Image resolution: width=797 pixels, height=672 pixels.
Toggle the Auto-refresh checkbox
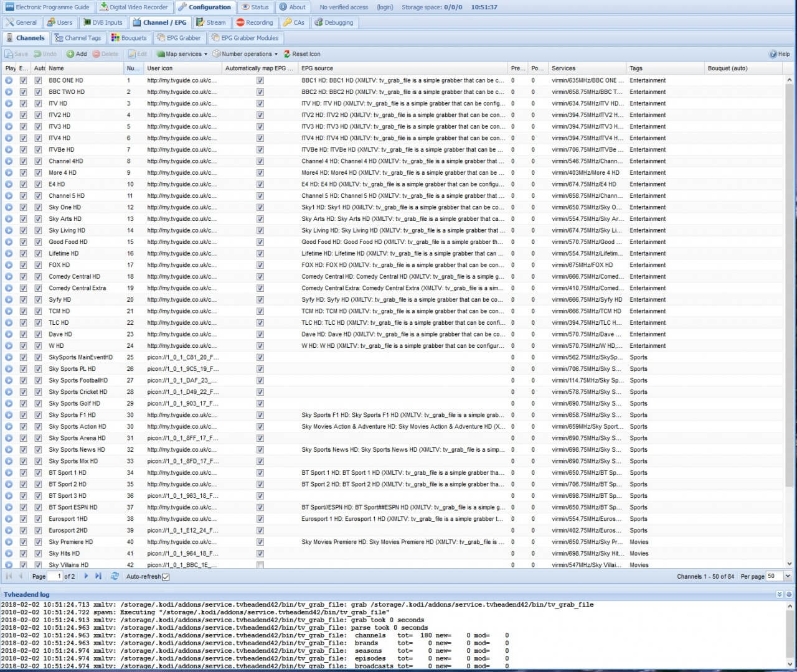click(x=166, y=577)
